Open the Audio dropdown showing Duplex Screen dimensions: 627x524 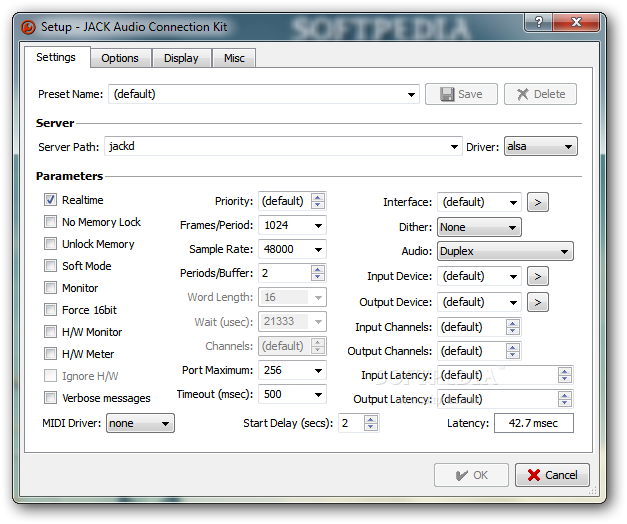click(505, 251)
